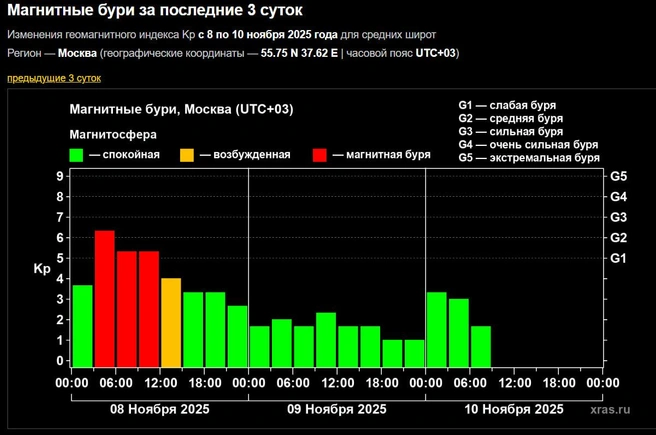Click the 'G3 — сильная буря' legend entry
Viewport: 656px width, 435px height.
coord(510,131)
